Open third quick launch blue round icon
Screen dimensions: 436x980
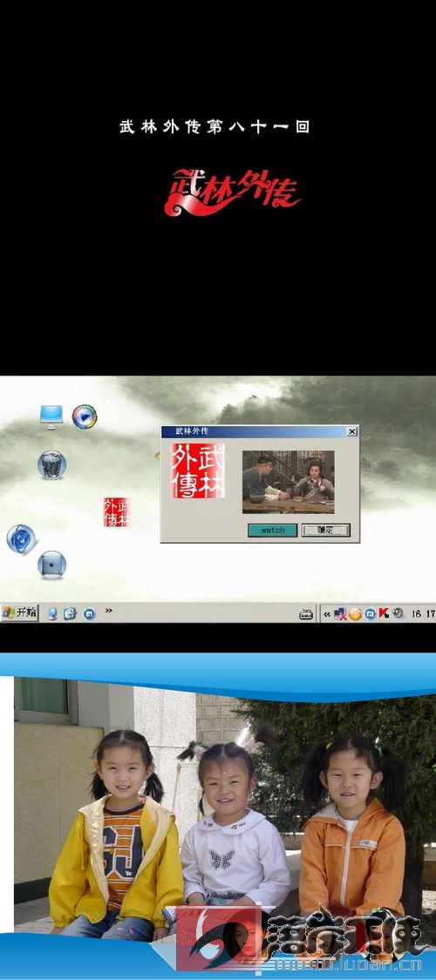[x=90, y=614]
